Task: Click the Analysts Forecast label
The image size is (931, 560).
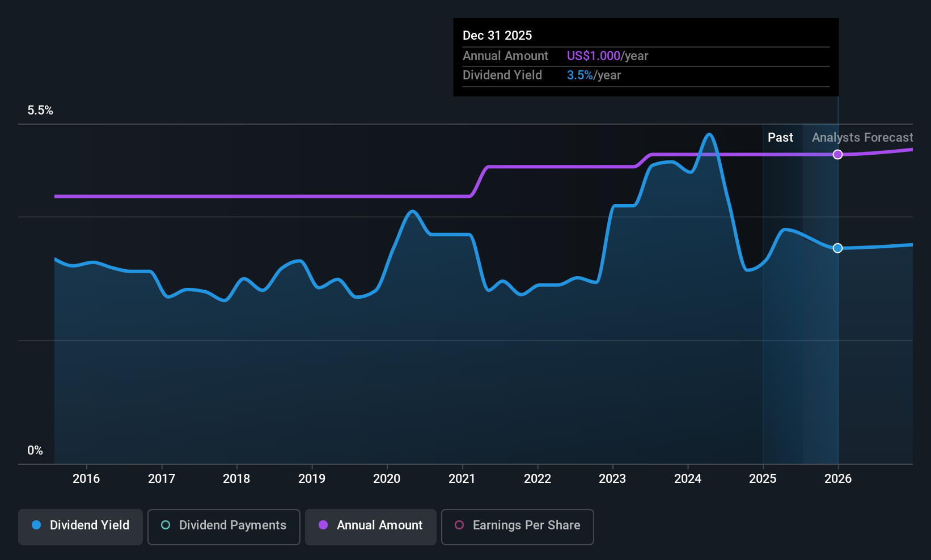Action: pyautogui.click(x=862, y=137)
